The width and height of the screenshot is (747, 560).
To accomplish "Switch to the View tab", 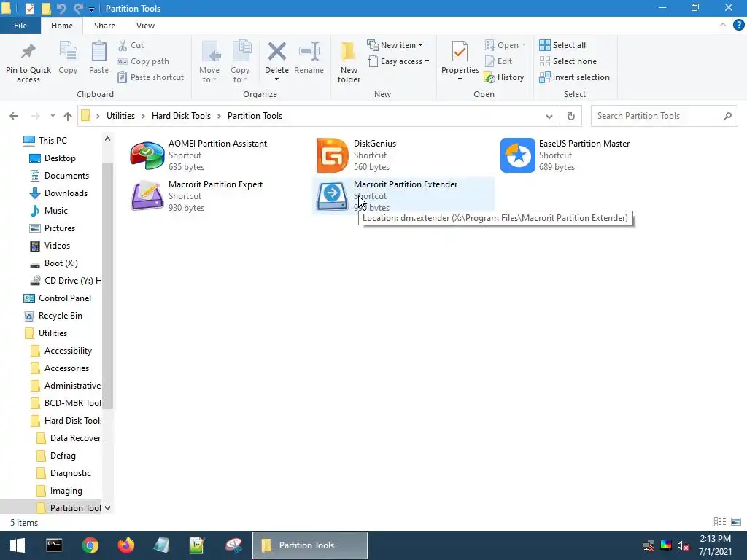I will click(145, 26).
